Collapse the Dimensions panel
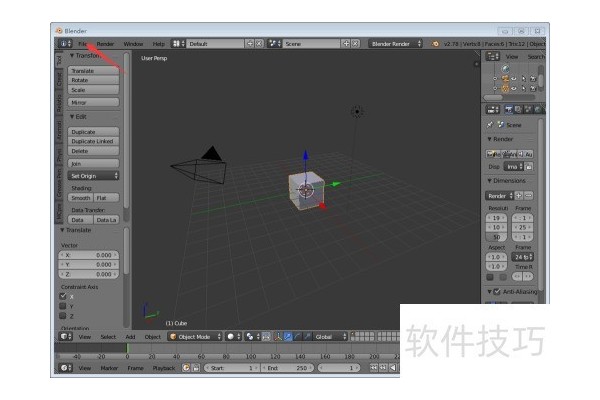Viewport: 600px width, 400px height. pyautogui.click(x=507, y=180)
